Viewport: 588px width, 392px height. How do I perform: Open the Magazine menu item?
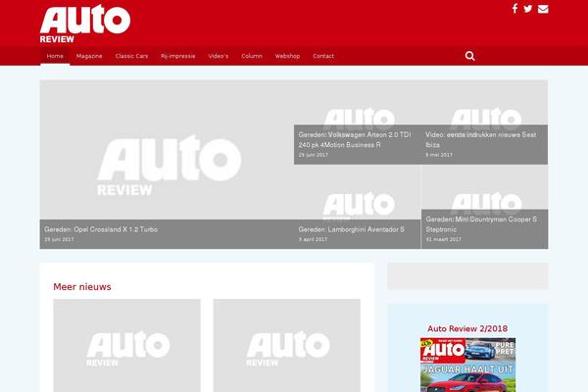(89, 56)
